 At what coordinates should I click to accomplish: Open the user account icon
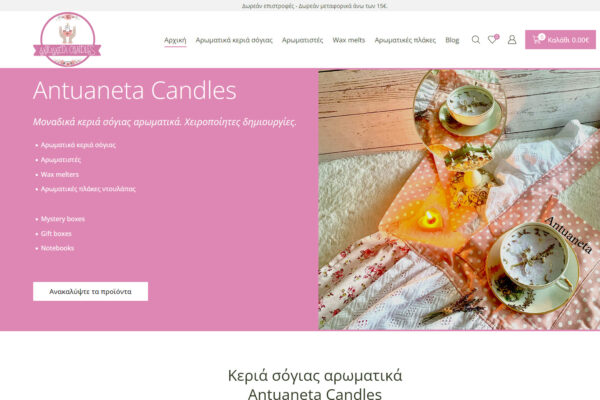point(512,40)
